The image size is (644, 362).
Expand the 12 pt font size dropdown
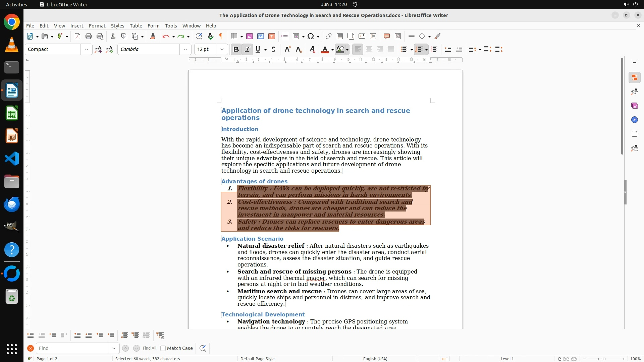pyautogui.click(x=222, y=49)
